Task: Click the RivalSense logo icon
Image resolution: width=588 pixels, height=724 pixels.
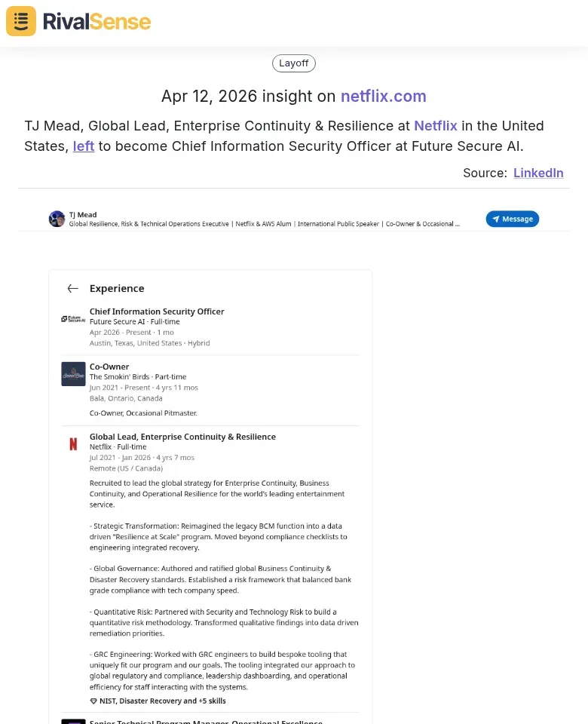Action: (x=20, y=21)
